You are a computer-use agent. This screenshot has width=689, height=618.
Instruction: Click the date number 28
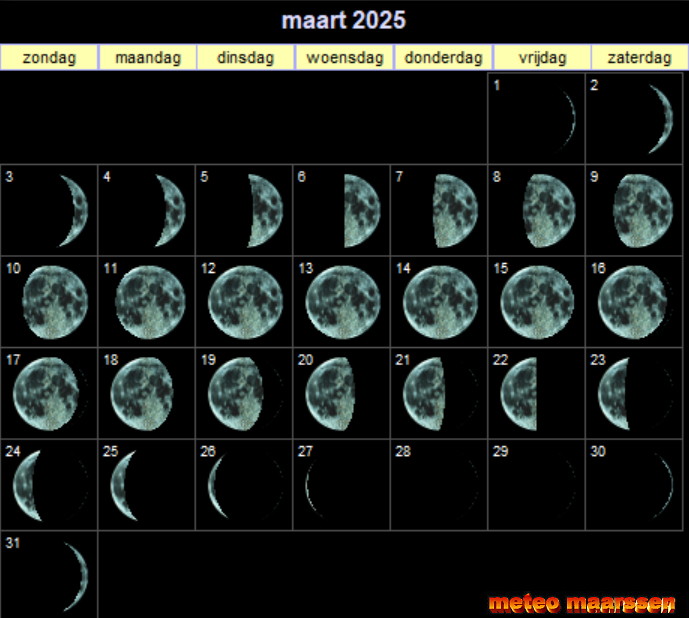[403, 451]
